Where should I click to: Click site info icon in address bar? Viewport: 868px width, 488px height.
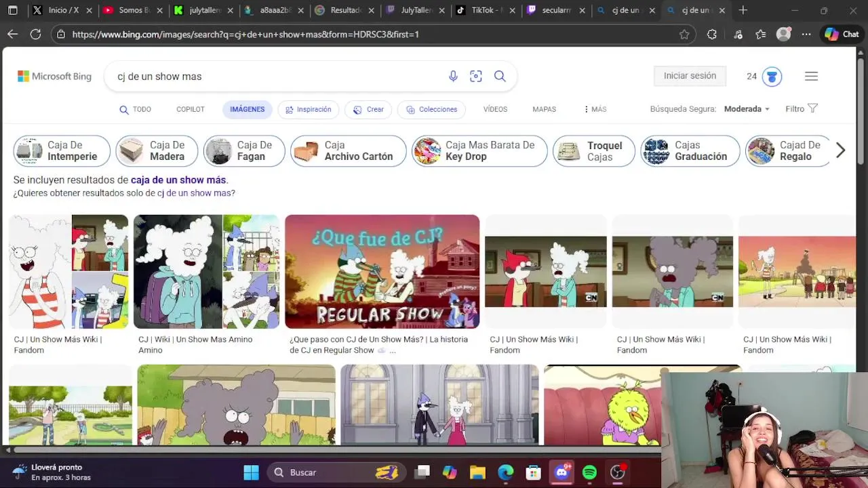tap(61, 35)
